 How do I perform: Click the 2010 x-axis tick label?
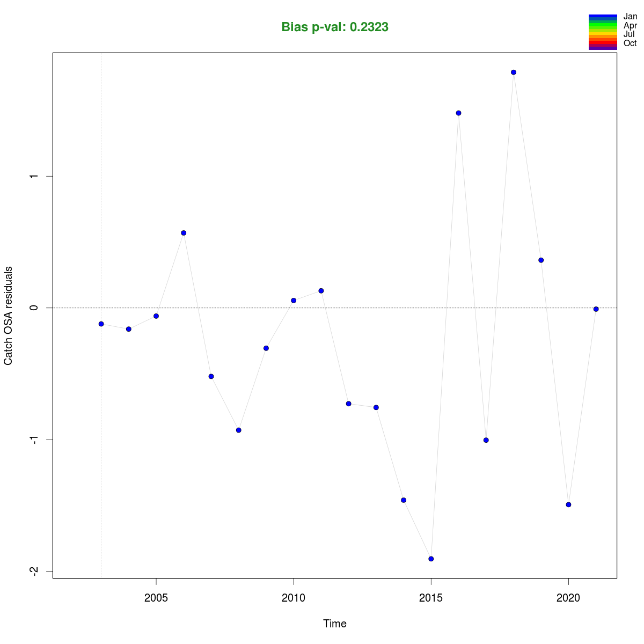coord(294,598)
